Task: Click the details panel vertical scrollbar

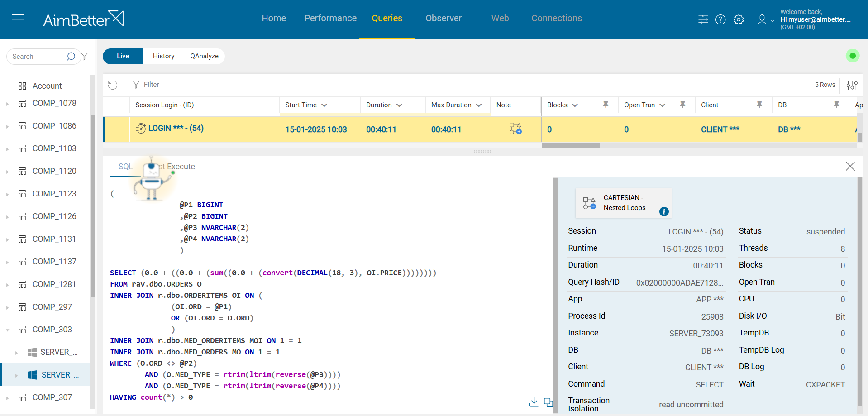Action: click(860, 292)
